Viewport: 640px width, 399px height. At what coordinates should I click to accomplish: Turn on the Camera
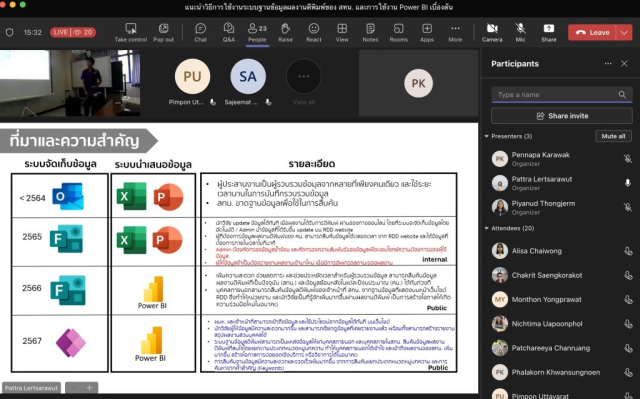coord(492,33)
